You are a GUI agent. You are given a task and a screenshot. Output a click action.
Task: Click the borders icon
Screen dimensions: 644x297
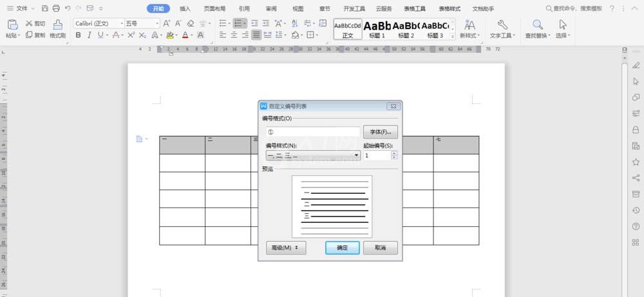310,35
